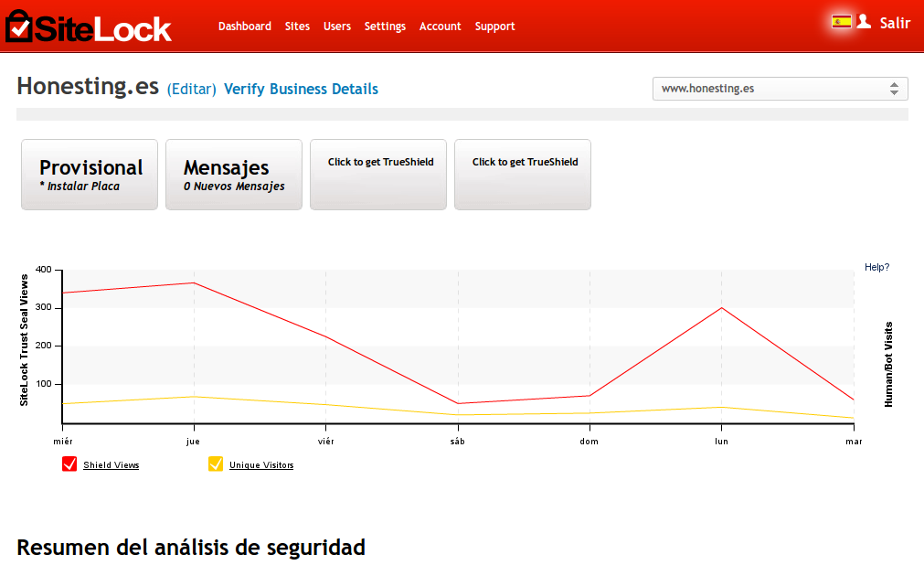Image resolution: width=924 pixels, height=565 pixels.
Task: Open Settings from the navigation bar
Action: pyautogui.click(x=385, y=27)
